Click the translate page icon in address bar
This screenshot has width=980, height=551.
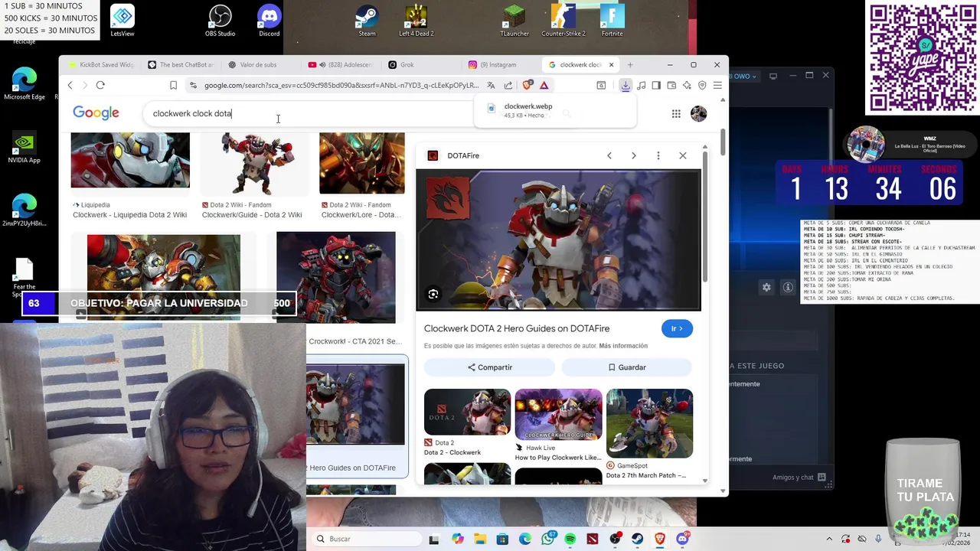click(x=491, y=85)
